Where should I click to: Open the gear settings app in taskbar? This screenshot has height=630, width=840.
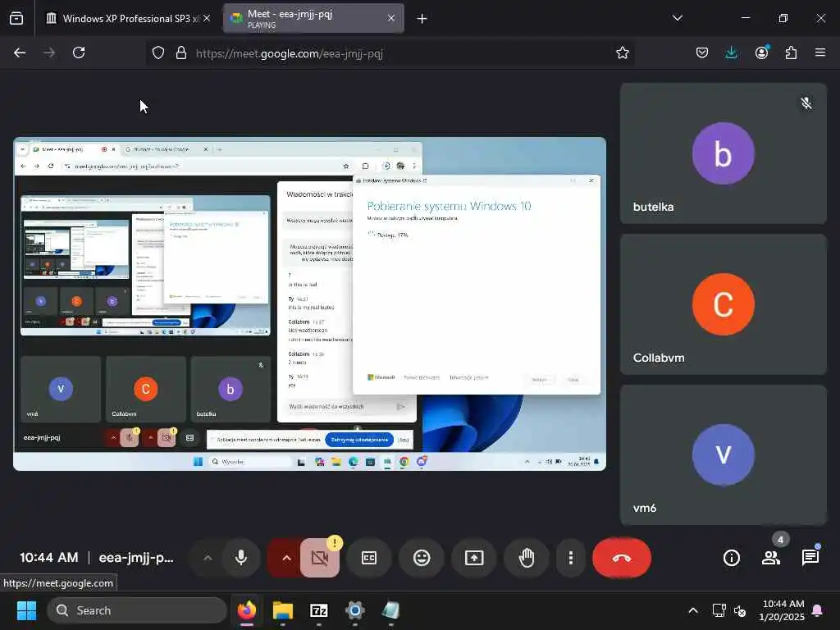pyautogui.click(x=354, y=610)
